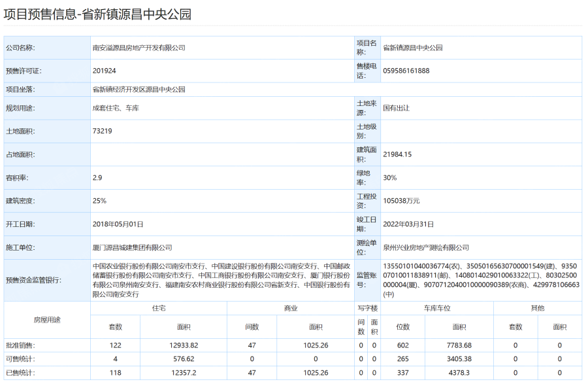Screen dimensions: 588x384
Task: Click sales phone number 059586161888
Action: pos(406,71)
